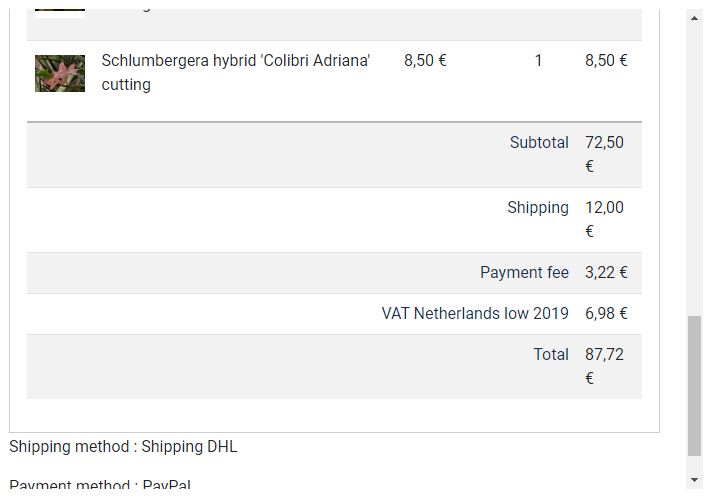The width and height of the screenshot is (706, 497).
Task: Click the vertical scrollbar thumb
Action: click(x=695, y=385)
